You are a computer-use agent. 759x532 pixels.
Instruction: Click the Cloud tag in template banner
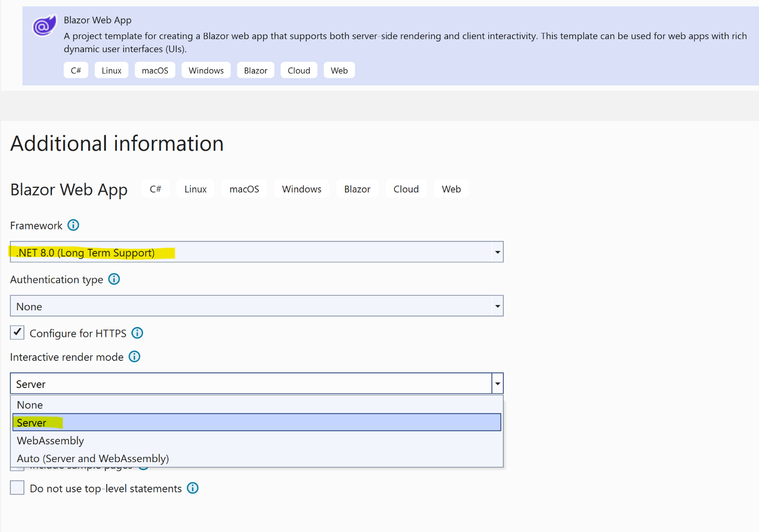(299, 70)
